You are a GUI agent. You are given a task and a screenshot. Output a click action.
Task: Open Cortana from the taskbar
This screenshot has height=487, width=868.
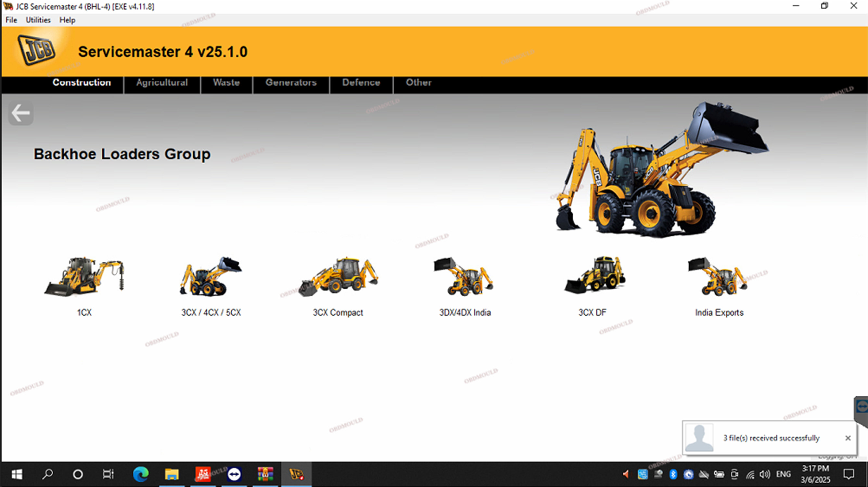coord(78,474)
